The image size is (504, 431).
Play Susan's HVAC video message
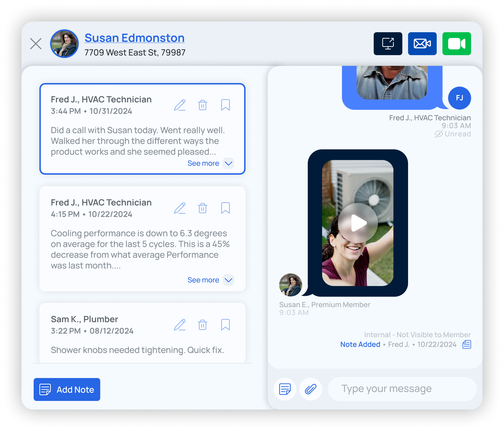[357, 223]
